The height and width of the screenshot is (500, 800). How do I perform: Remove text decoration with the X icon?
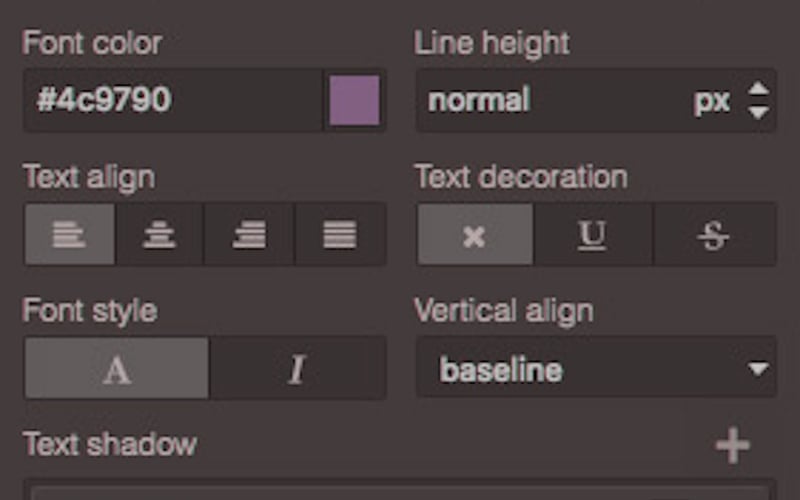coord(475,235)
